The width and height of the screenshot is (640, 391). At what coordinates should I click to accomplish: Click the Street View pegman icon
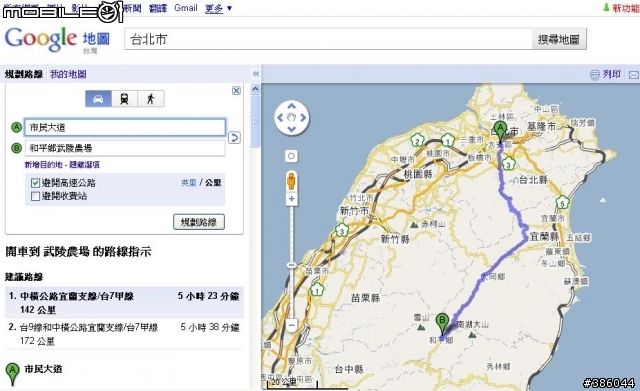[x=291, y=181]
